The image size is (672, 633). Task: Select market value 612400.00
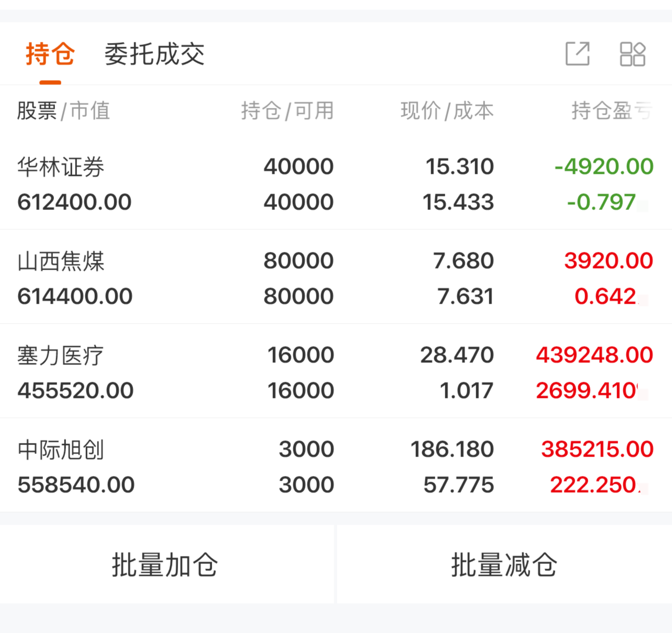[74, 202]
